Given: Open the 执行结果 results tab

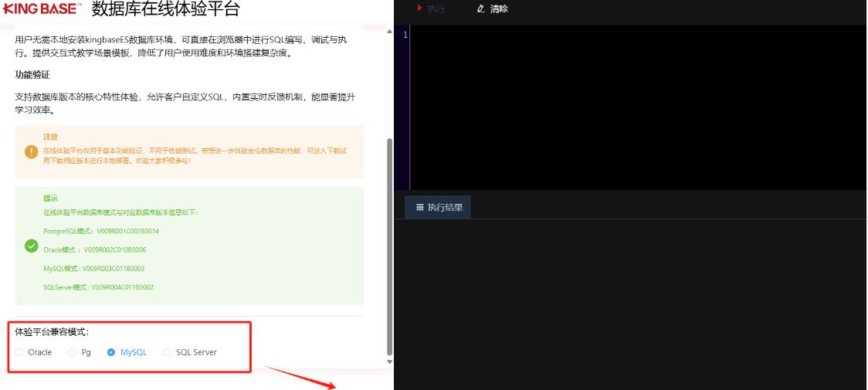Looking at the screenshot, I should 438,207.
